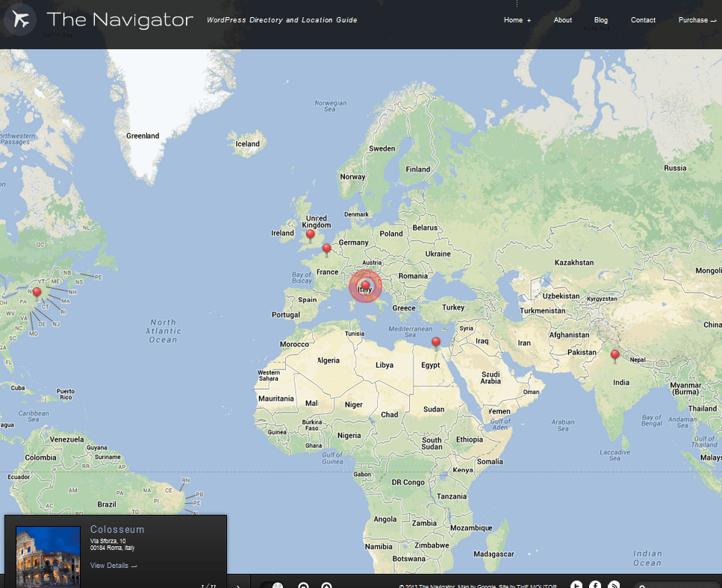This screenshot has height=588, width=722.
Task: Click the Turkey label on the map
Action: [x=453, y=307]
